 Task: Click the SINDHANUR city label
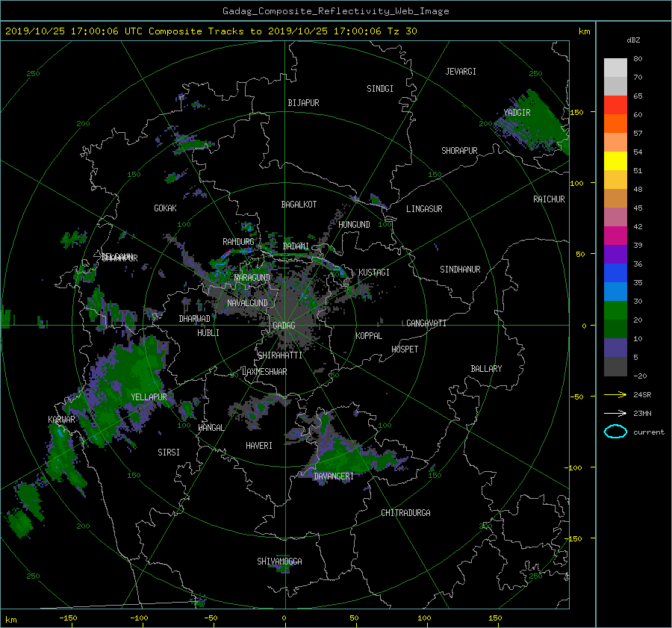[460, 270]
